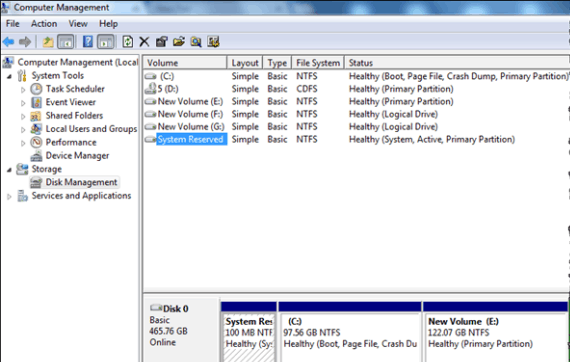Click the gray Forward arrow in toolbar
The height and width of the screenshot is (362, 570).
click(25, 42)
